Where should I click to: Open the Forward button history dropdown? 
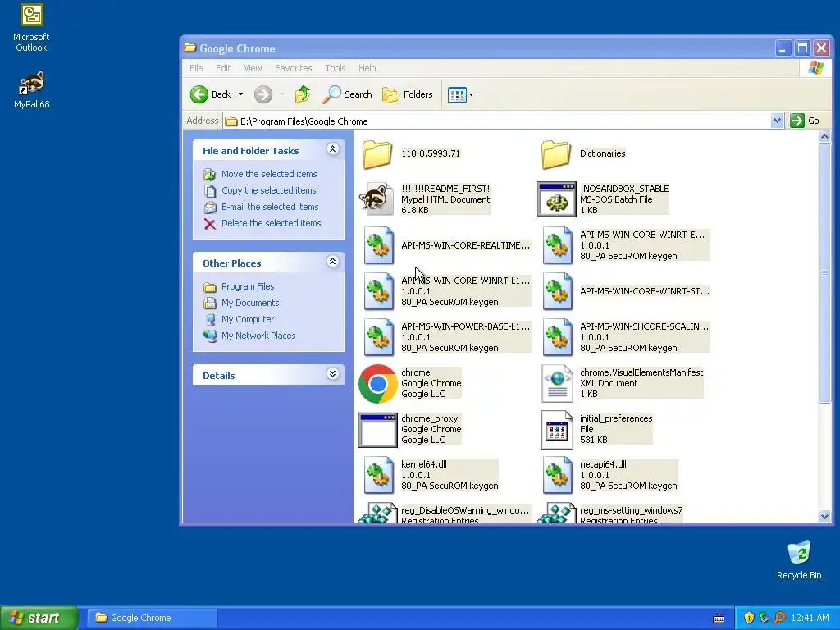(x=282, y=94)
